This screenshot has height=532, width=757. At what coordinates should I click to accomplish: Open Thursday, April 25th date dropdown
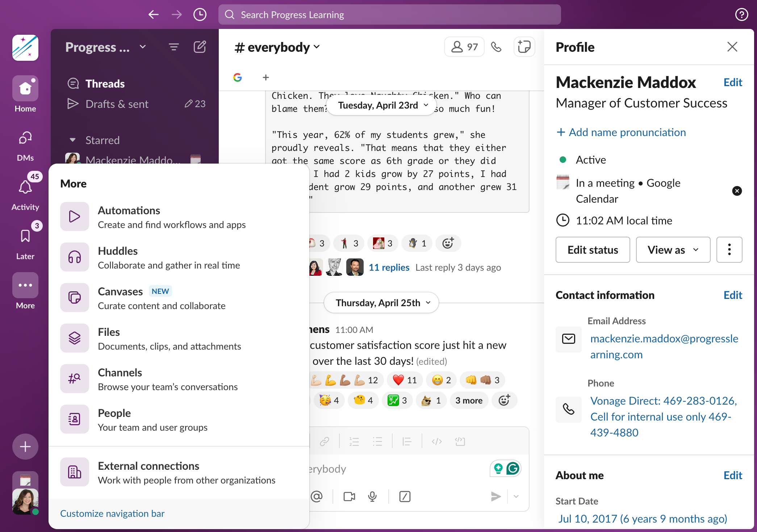381,303
